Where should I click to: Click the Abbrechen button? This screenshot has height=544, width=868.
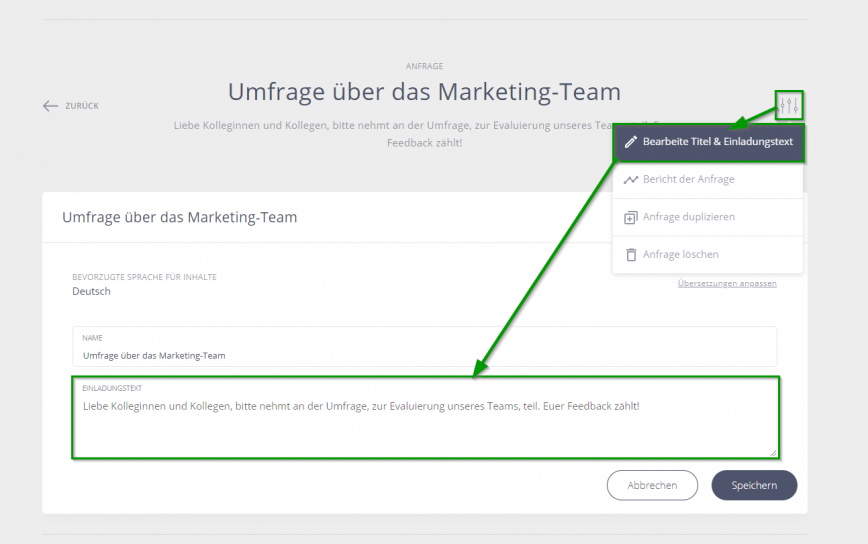[x=652, y=485]
